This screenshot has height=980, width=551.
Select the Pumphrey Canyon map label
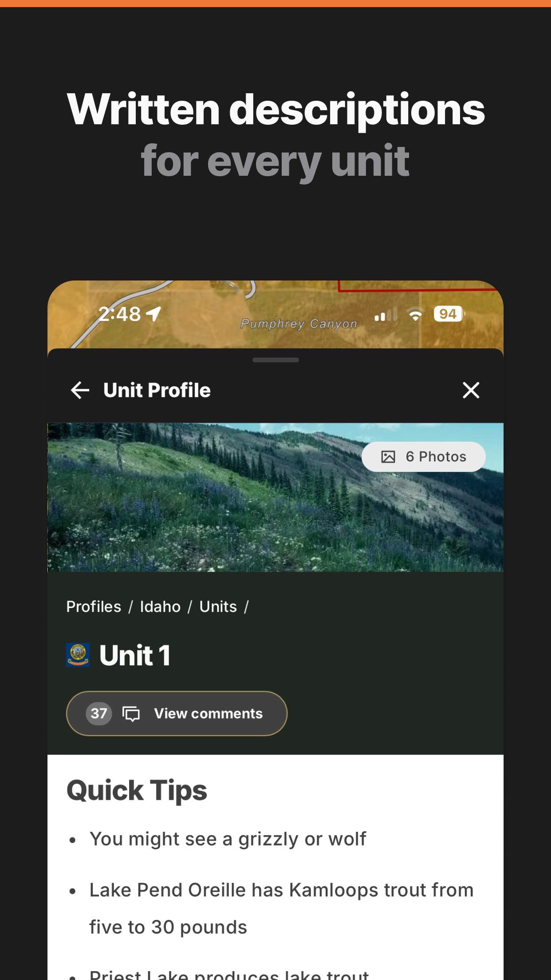299,324
